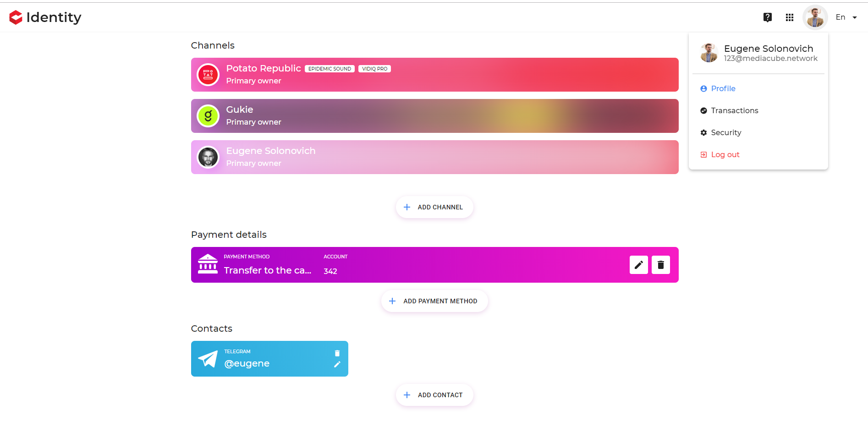Click email 123@mediacube.network
Viewport: 868px width, 427px height.
pyautogui.click(x=770, y=59)
